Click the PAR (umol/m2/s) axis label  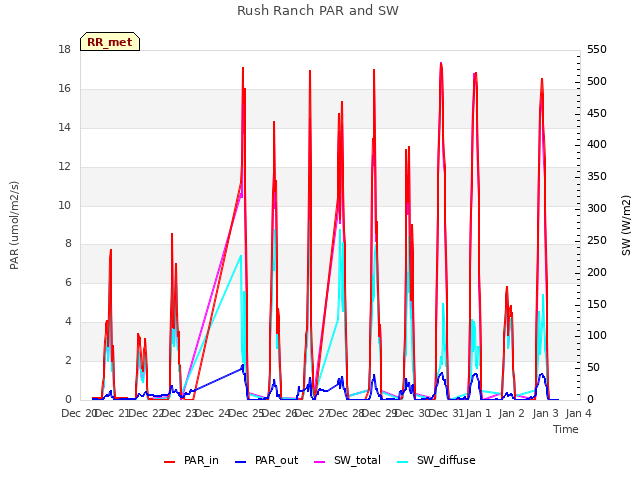[14, 225]
